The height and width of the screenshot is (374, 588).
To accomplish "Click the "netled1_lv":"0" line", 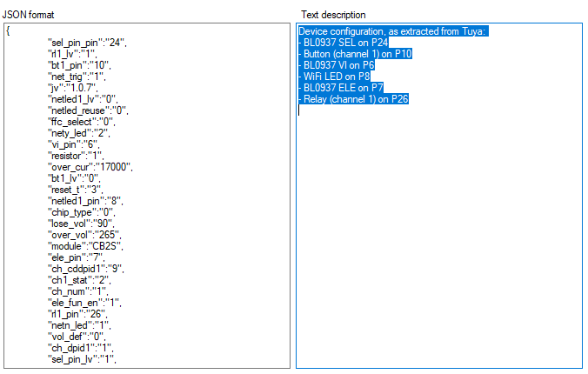I will [83, 99].
